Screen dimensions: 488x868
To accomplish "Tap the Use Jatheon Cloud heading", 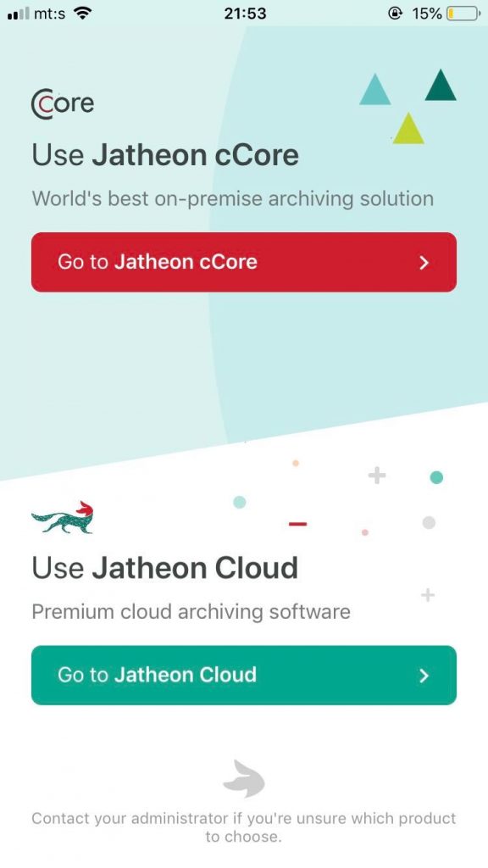I will [165, 568].
